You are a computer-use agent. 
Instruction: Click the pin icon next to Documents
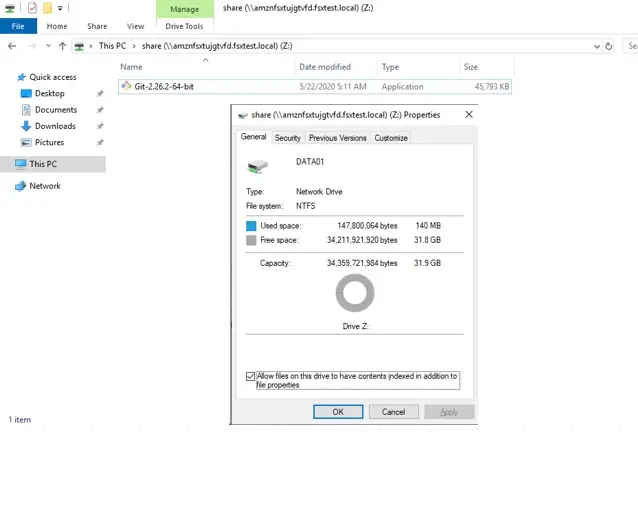pos(100,110)
